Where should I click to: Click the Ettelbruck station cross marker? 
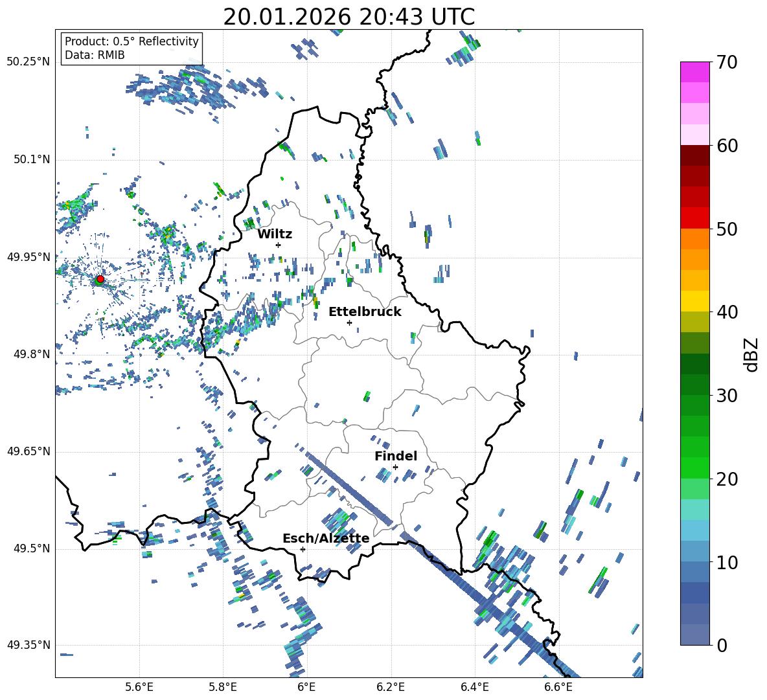pyautogui.click(x=349, y=322)
